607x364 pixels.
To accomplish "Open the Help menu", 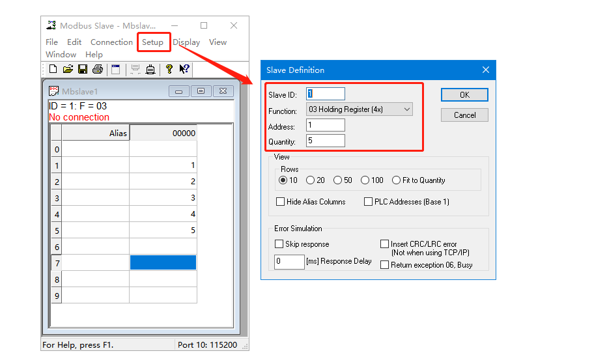I will pyautogui.click(x=94, y=55).
